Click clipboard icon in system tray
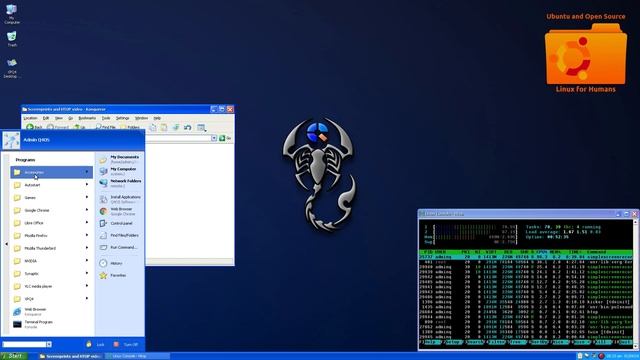This screenshot has height=360, width=640. click(580, 356)
